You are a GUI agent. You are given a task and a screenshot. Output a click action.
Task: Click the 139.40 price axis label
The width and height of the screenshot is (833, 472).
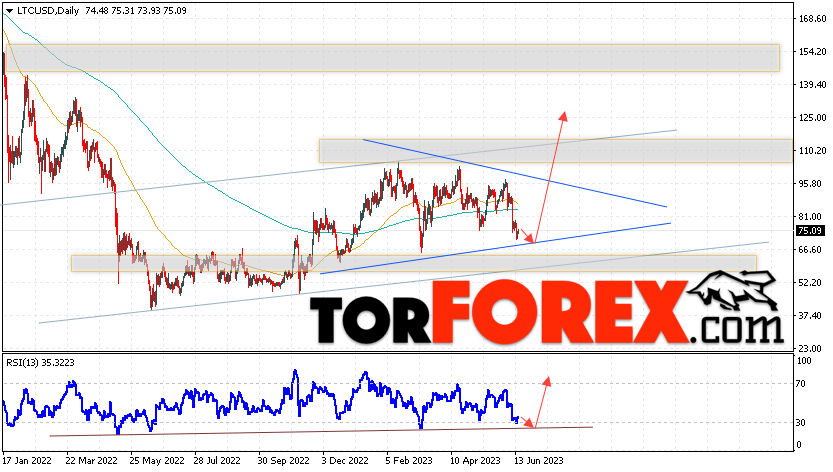click(813, 85)
